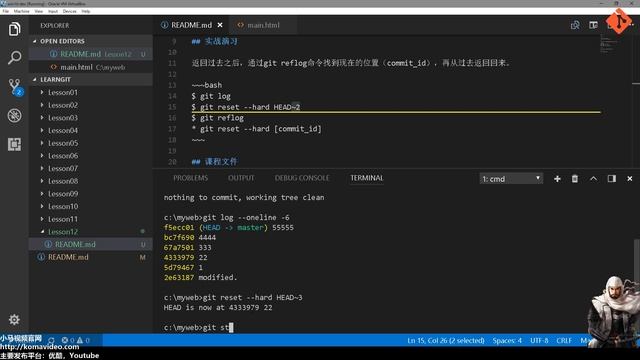The image size is (640, 360).
Task: Open the Debug view in activity bar
Action: [x=14, y=116]
